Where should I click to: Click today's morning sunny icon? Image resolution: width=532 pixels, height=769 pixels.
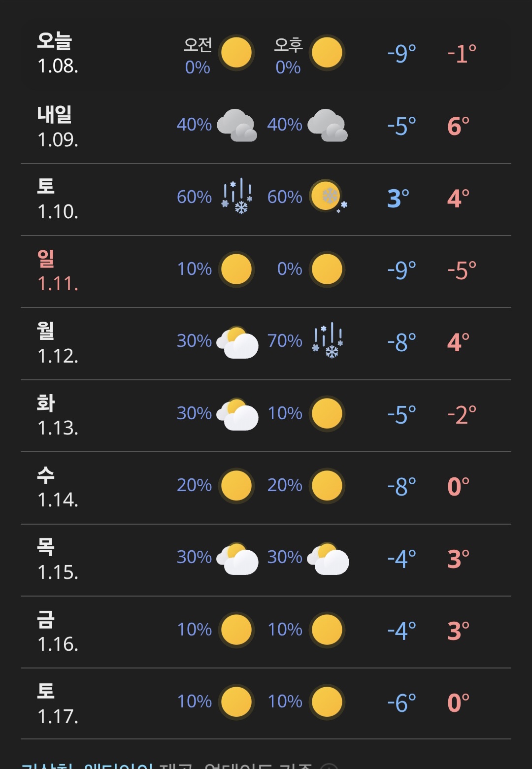237,53
